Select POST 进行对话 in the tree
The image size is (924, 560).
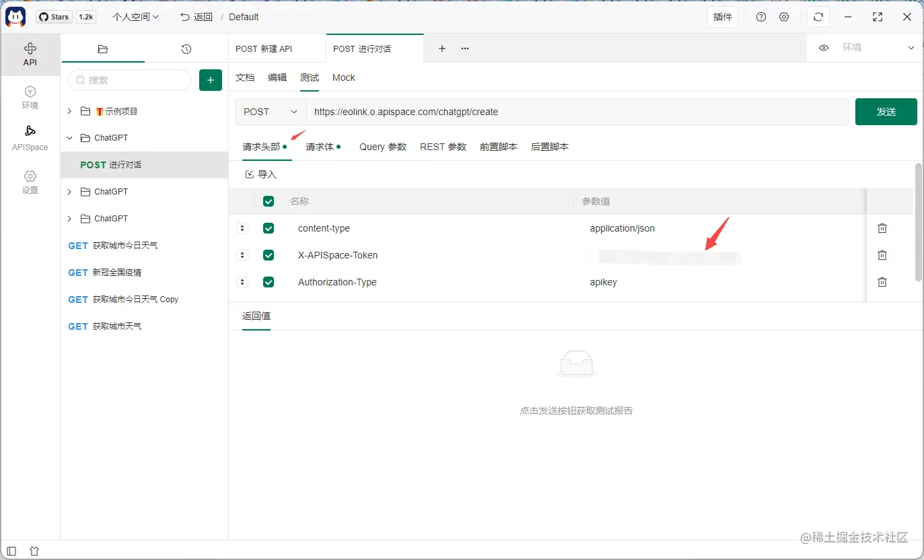[145, 165]
